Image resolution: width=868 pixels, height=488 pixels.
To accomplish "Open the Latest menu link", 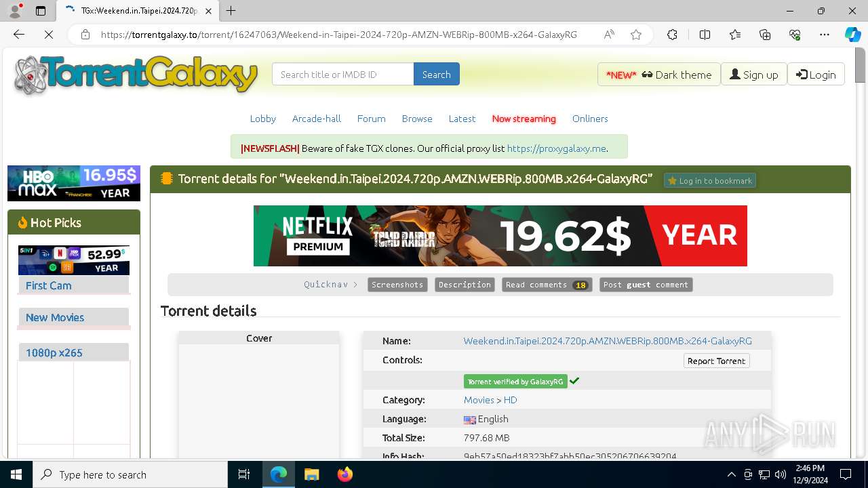I will click(462, 119).
